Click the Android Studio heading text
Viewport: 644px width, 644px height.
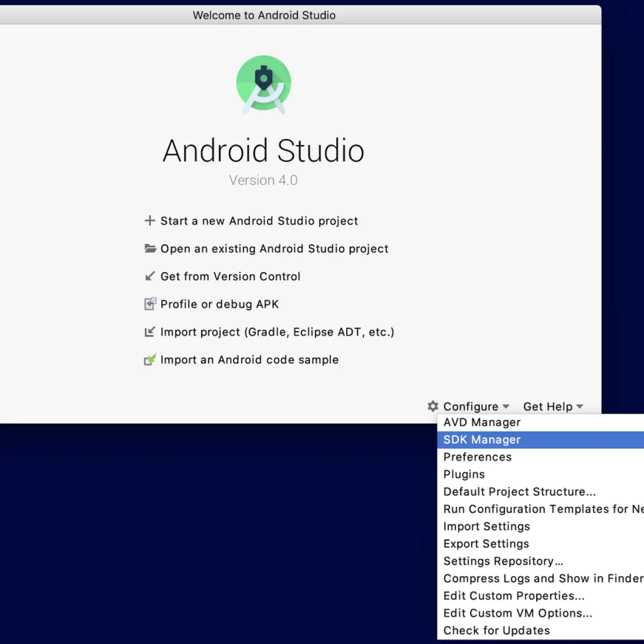[264, 150]
